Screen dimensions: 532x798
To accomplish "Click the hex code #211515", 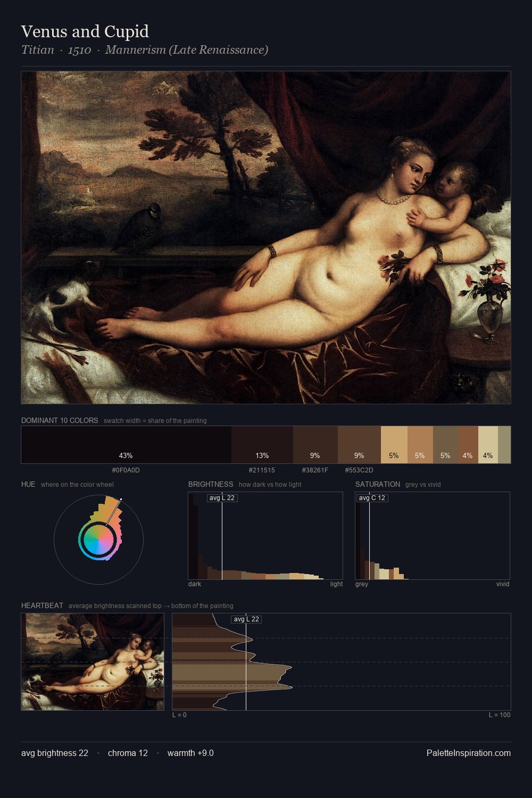I will point(262,470).
